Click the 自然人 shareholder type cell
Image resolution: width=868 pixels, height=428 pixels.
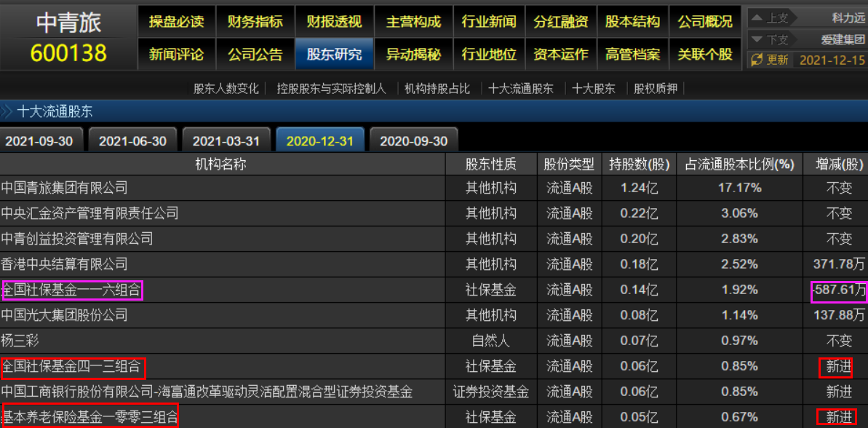(490, 341)
